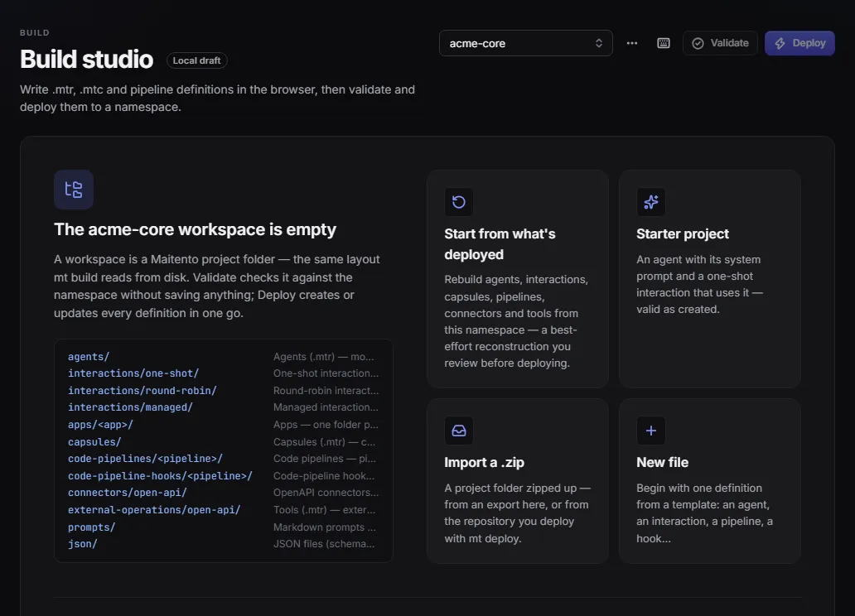Click the 'Agents (.mtr) — mo...' description
Image resolution: width=855 pixels, height=616 pixels.
pos(323,357)
